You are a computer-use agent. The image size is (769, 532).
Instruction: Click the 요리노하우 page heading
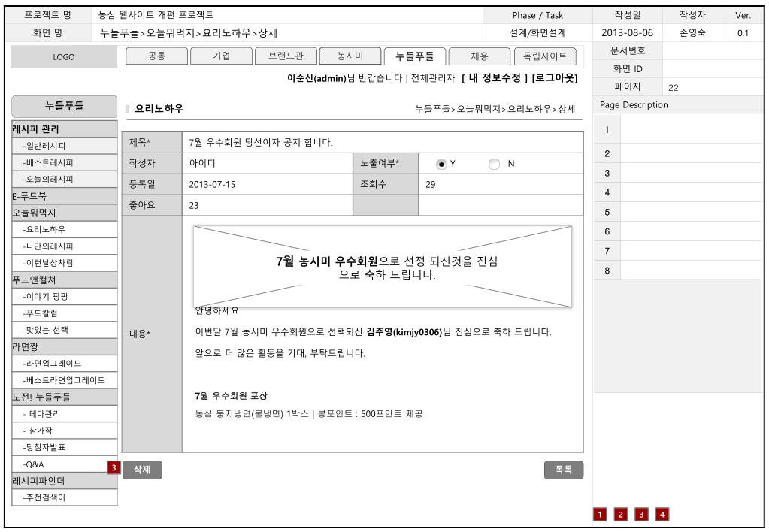(159, 109)
